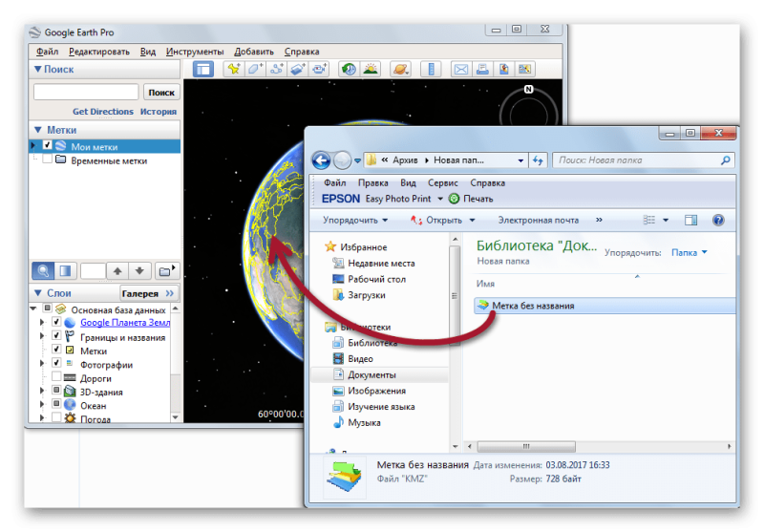Open Explorer's address bar history dropdown

pyautogui.click(x=520, y=160)
